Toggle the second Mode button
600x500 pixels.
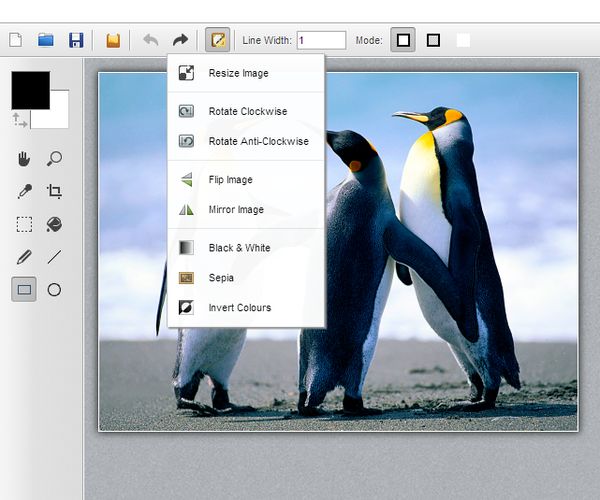coord(433,40)
